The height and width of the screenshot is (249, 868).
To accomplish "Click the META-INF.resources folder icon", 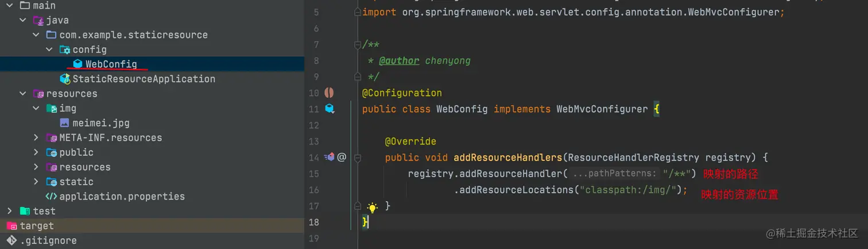I will pos(51,137).
